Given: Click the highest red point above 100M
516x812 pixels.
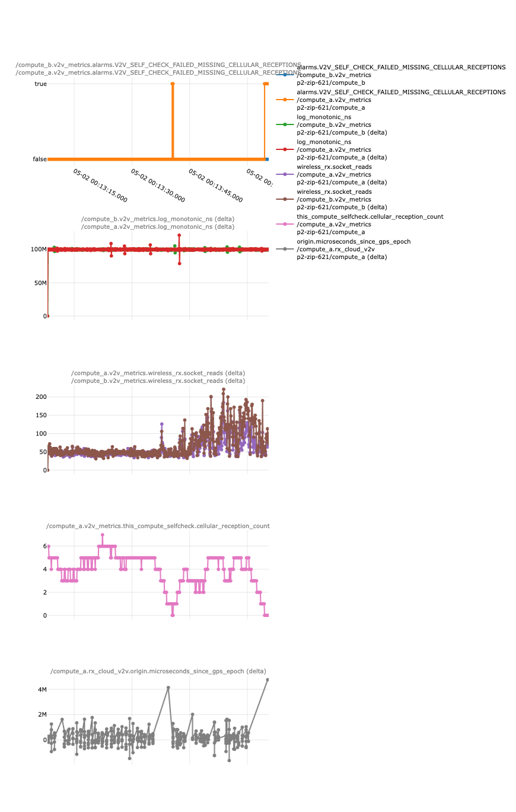Looking at the screenshot, I should (x=179, y=235).
